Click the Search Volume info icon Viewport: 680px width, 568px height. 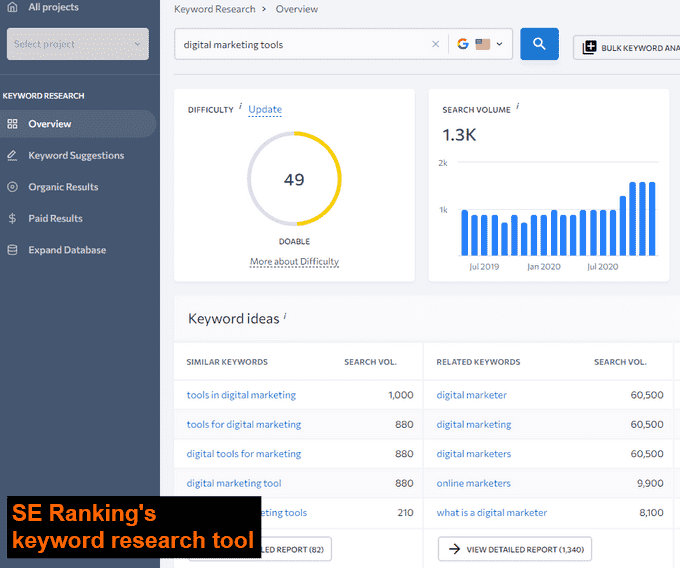(x=517, y=106)
